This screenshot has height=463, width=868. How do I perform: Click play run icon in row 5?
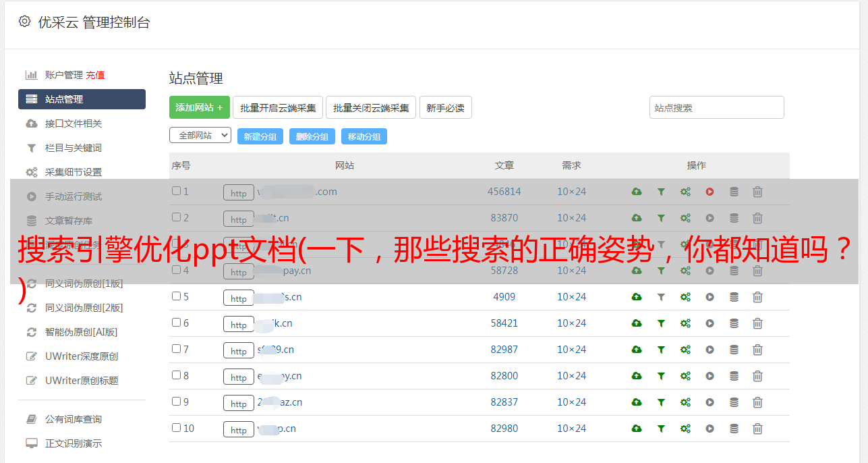click(x=710, y=297)
